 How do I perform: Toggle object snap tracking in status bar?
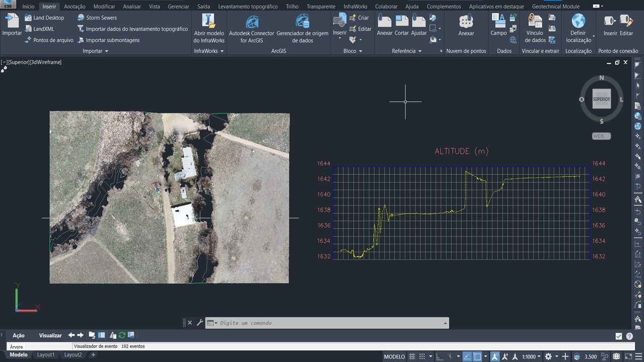pos(466,356)
